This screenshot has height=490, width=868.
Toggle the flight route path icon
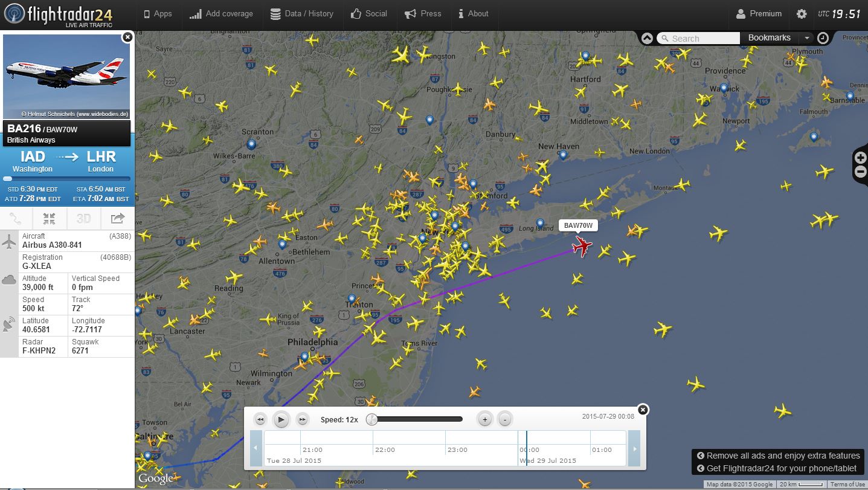(x=16, y=218)
